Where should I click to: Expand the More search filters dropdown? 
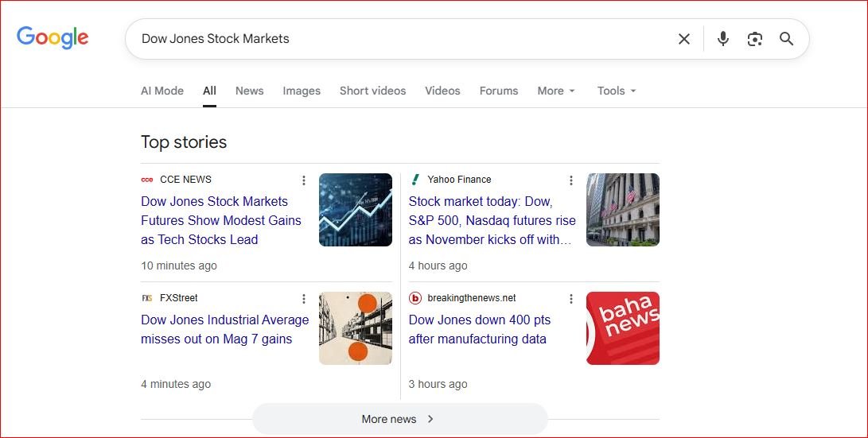pyautogui.click(x=555, y=91)
